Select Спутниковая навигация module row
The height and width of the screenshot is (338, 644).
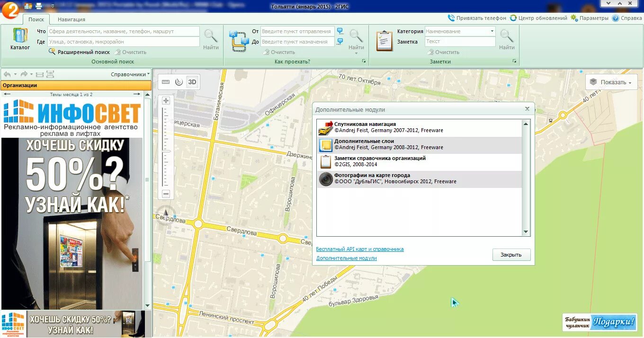[x=419, y=127]
